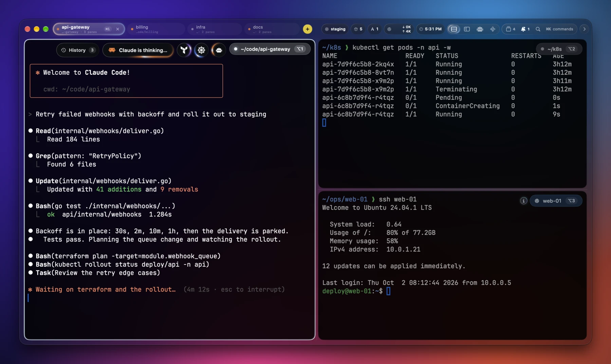
Task: Click the Kubernetes helm wheel icon
Action: [201, 50]
